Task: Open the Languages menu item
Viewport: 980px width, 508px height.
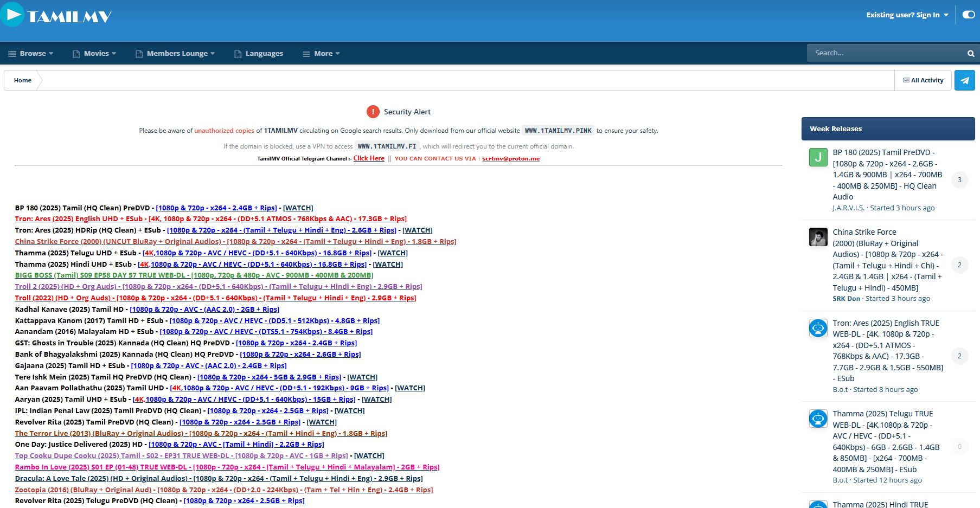Action: click(x=259, y=54)
